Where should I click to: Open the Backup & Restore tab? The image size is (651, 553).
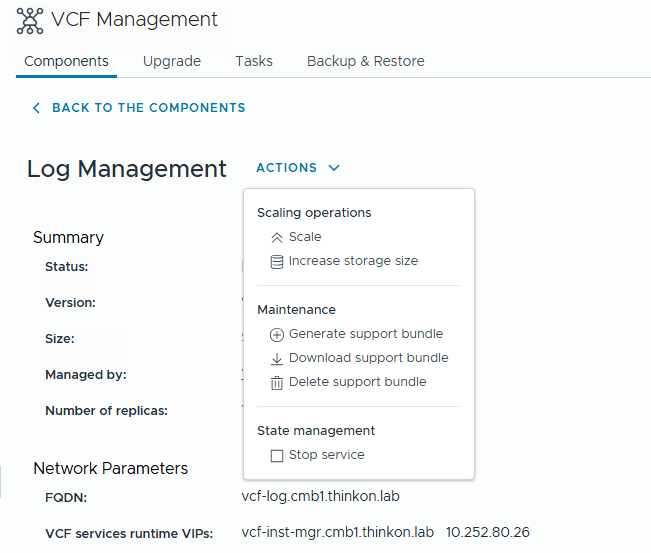click(x=366, y=61)
